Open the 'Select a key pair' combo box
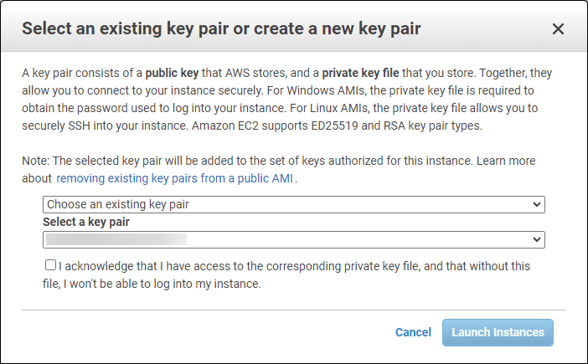 293,240
